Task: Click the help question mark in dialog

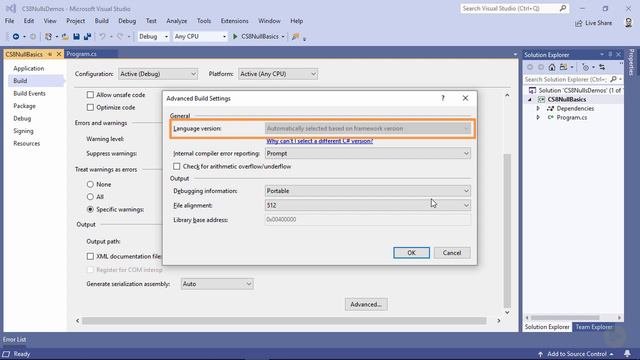Action: click(443, 98)
